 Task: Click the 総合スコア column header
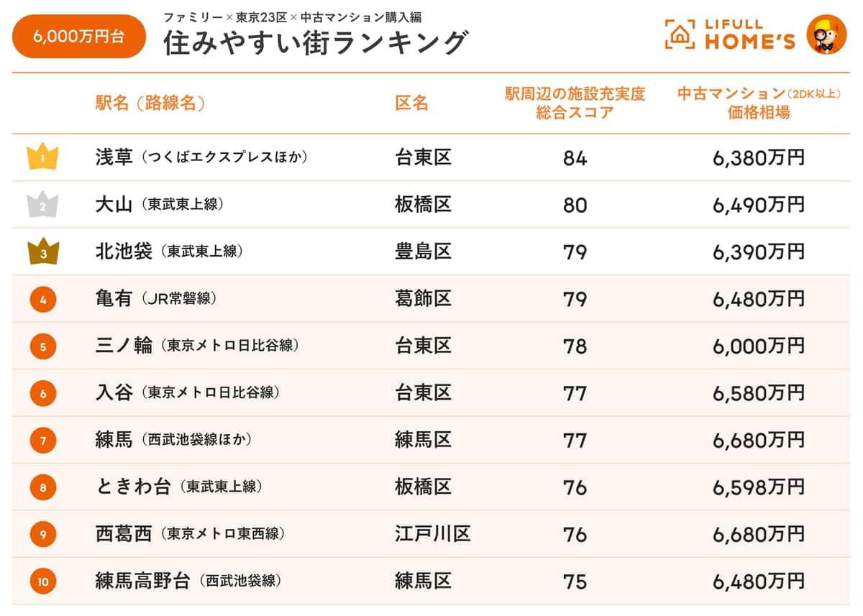[x=575, y=103]
